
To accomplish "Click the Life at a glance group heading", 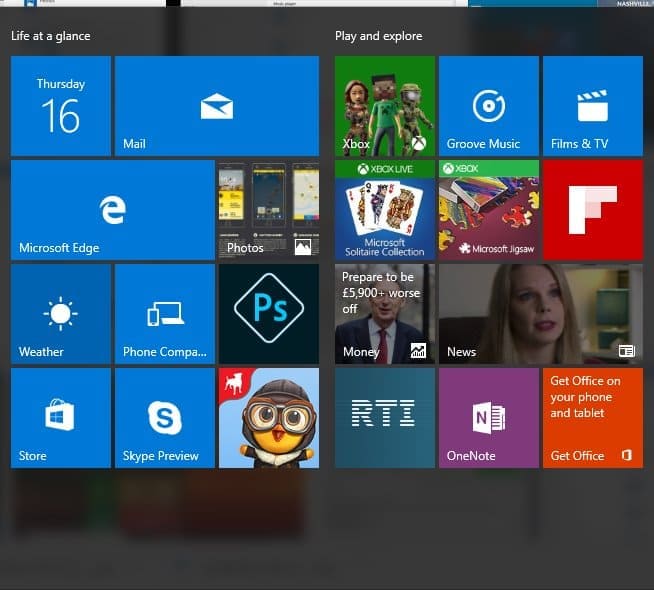I will coord(50,36).
